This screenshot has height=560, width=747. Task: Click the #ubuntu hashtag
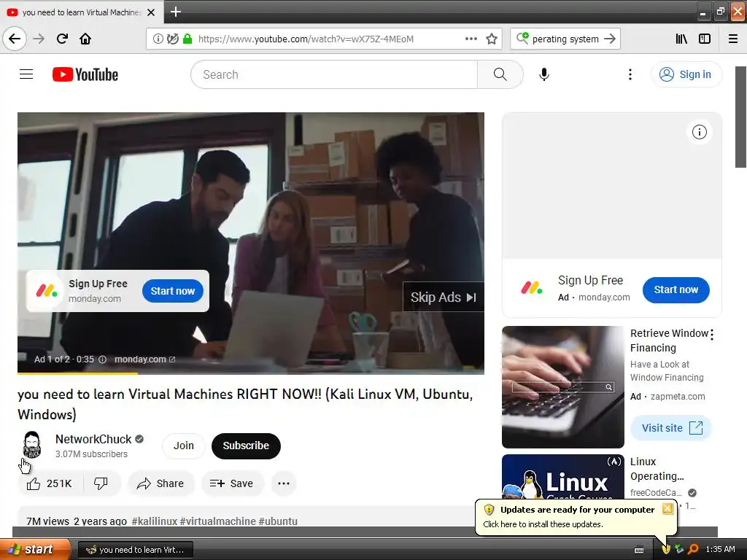coord(278,521)
